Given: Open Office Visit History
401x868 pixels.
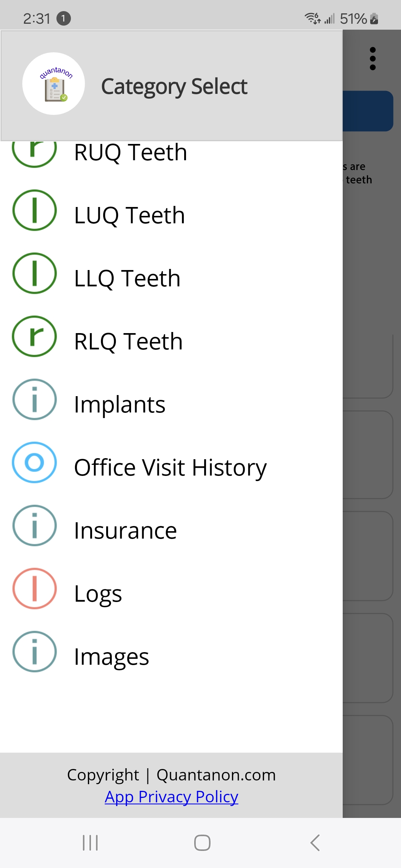Looking at the screenshot, I should [170, 468].
